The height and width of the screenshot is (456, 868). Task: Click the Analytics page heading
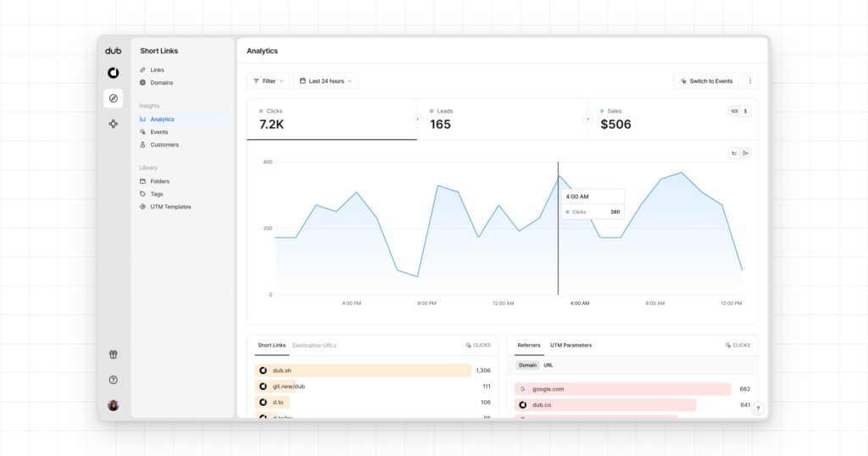[x=263, y=51]
